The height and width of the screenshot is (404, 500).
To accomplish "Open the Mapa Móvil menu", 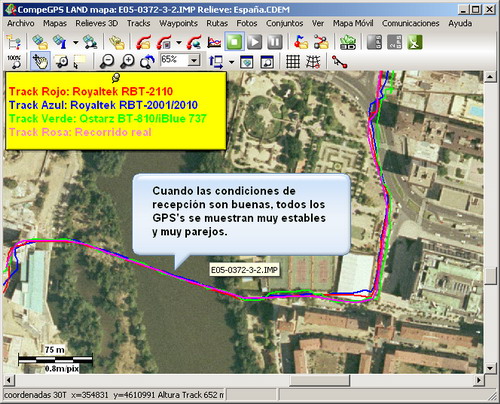I will [x=353, y=23].
